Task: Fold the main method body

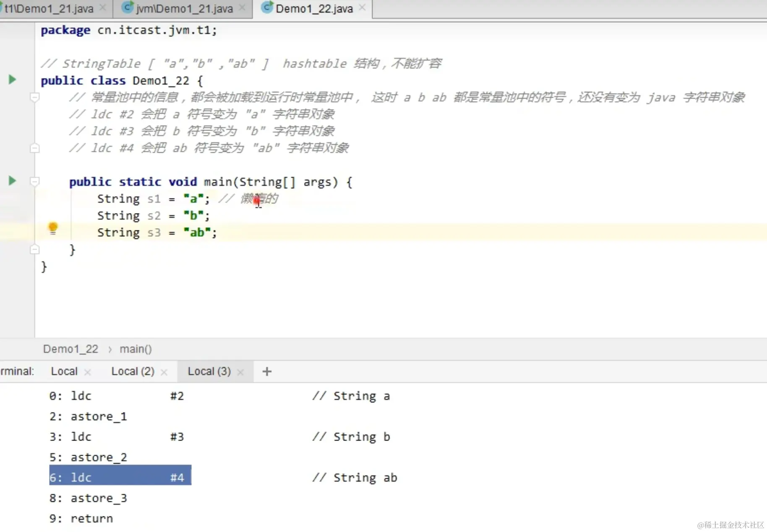Action: pos(35,182)
